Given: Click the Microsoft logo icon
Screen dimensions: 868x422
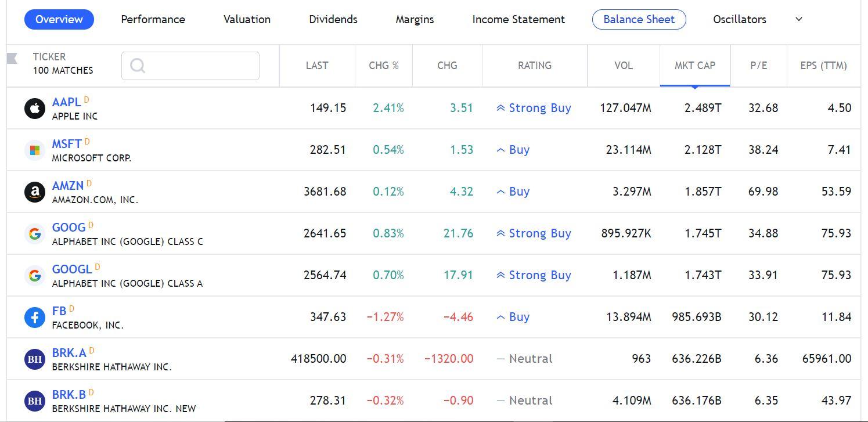Looking at the screenshot, I should (35, 150).
